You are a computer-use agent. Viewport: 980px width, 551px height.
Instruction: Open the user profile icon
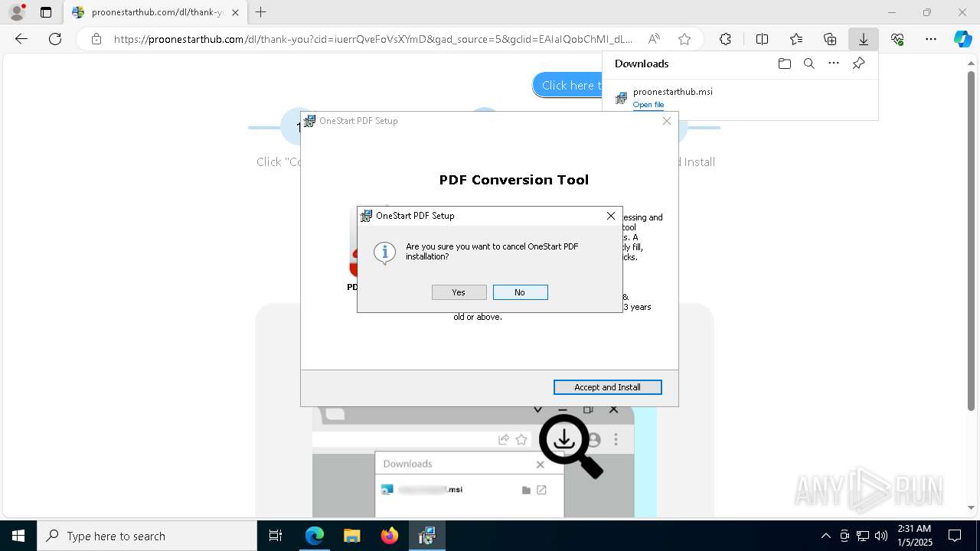[x=17, y=12]
